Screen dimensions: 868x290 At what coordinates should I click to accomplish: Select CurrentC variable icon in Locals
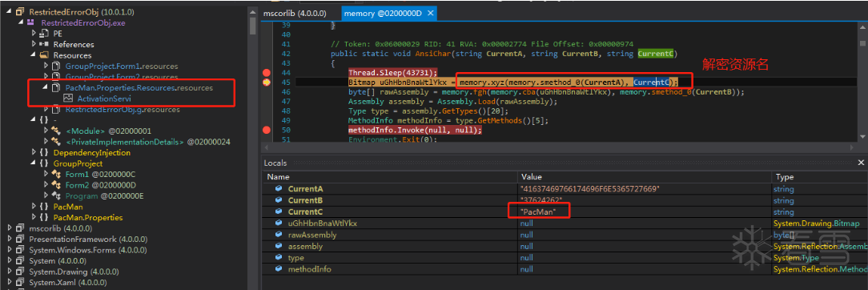click(279, 211)
